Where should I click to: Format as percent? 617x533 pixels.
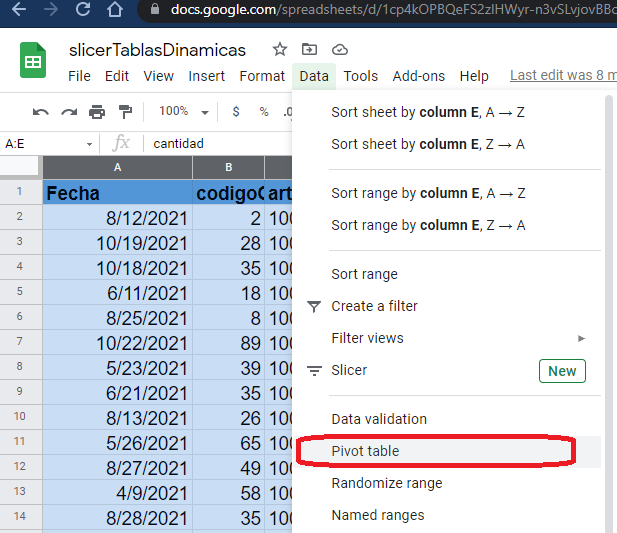tap(264, 112)
